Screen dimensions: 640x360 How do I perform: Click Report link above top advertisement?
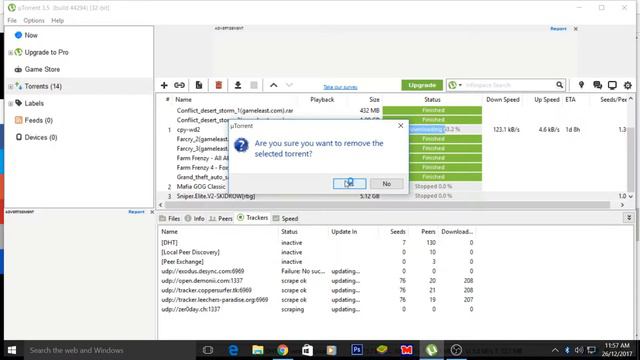click(x=558, y=29)
